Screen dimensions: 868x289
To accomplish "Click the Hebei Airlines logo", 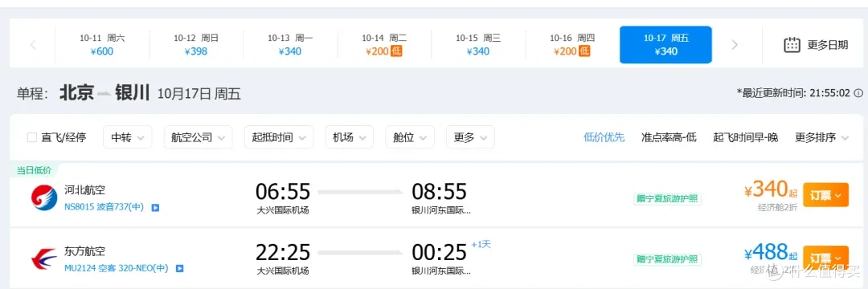I will click(x=44, y=197).
